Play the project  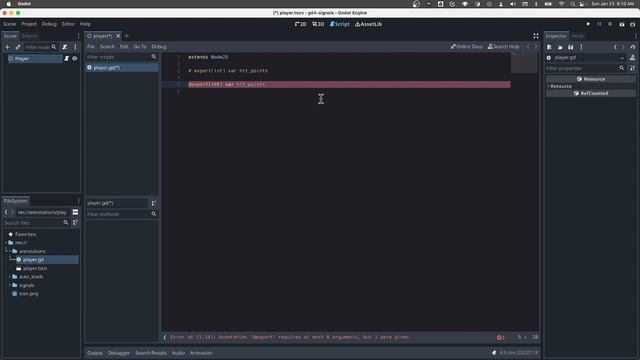coord(588,24)
